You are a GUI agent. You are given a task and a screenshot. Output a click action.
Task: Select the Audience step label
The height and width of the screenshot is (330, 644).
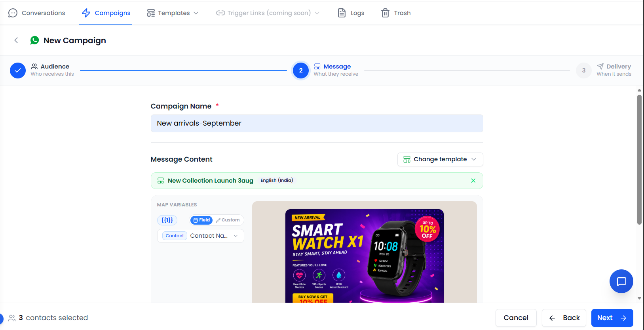(55, 67)
